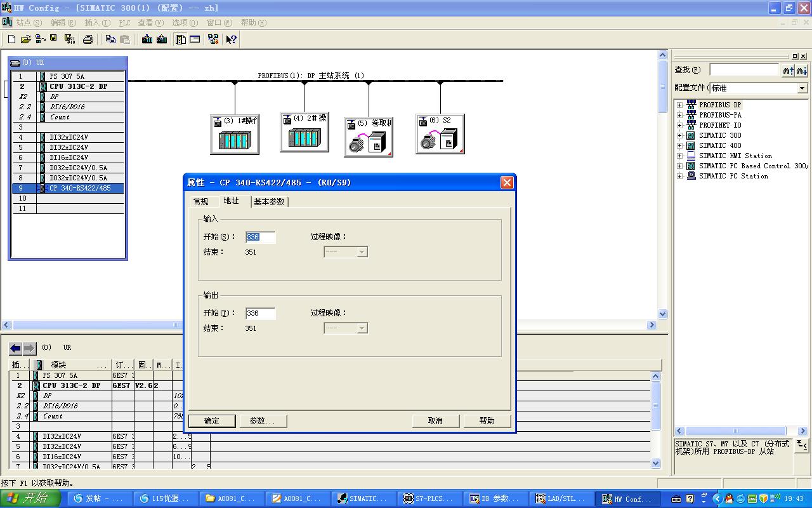Close the CP 340 properties dialog
Image resolution: width=812 pixels, height=508 pixels.
(507, 182)
